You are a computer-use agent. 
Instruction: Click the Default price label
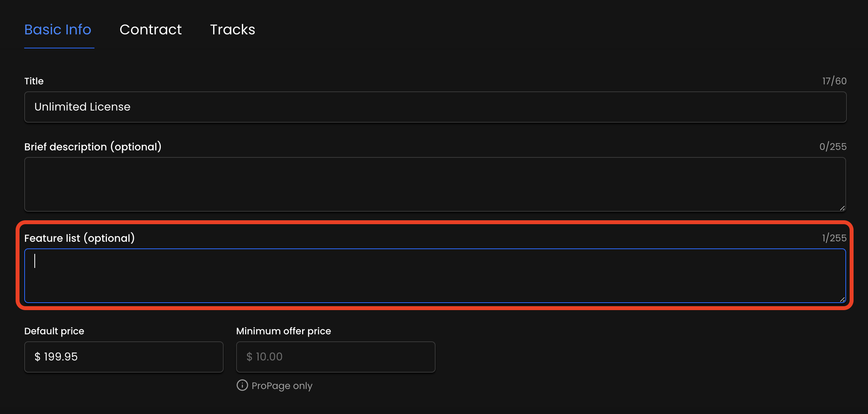pos(54,331)
